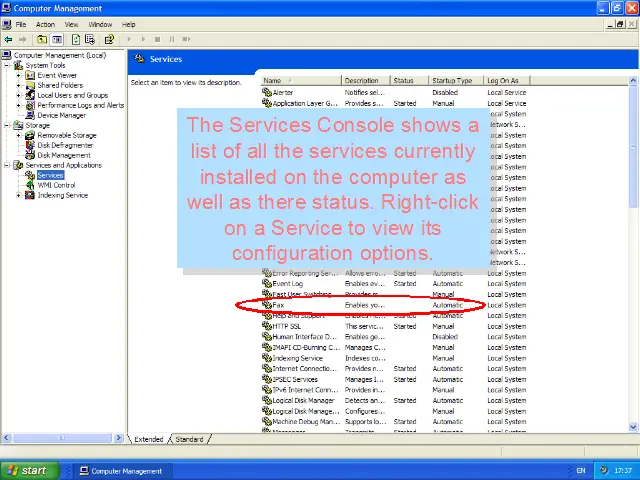Click the Show/Hide Console Tree icon
640x480 pixels.
coord(57,40)
